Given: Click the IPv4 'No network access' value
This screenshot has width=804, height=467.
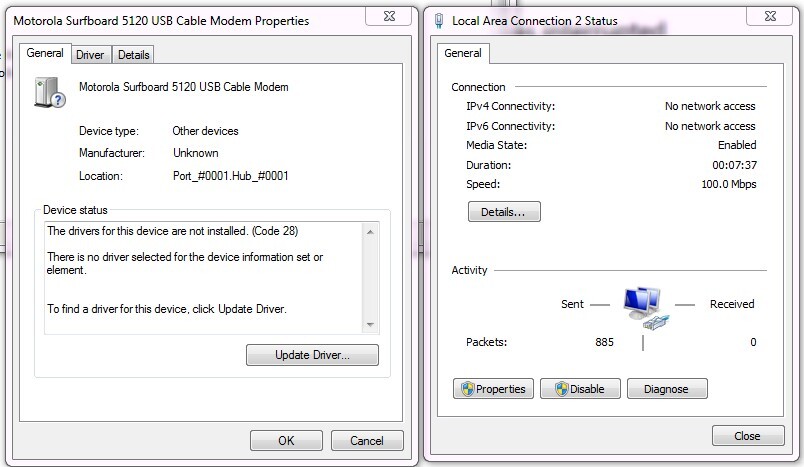Looking at the screenshot, I should pyautogui.click(x=710, y=106).
